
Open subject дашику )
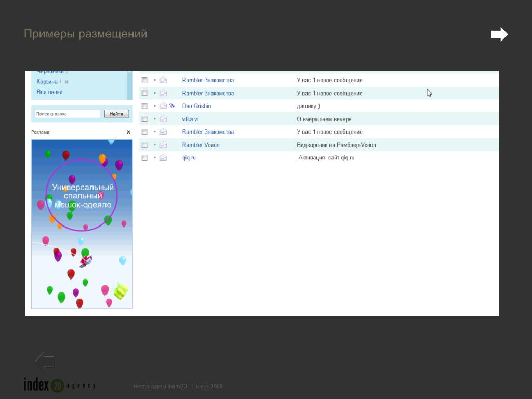point(309,106)
